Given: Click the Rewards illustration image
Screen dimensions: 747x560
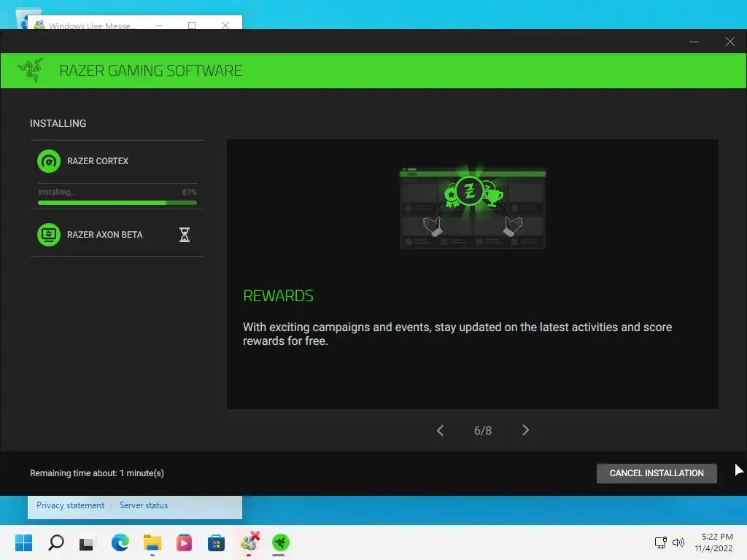Looking at the screenshot, I should coord(473,208).
